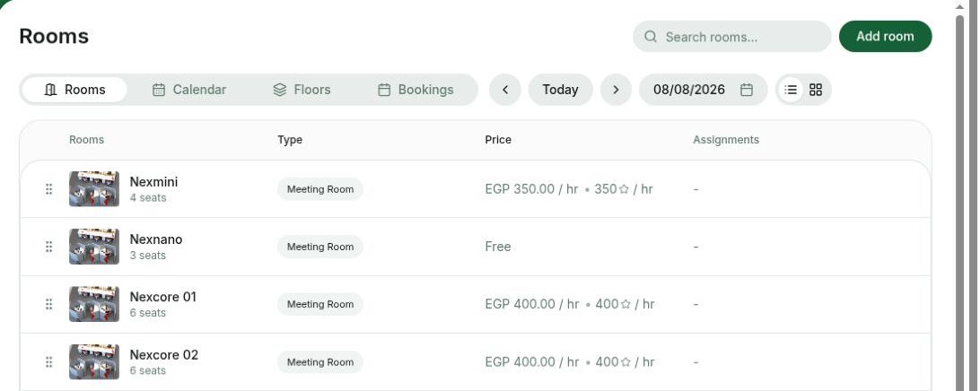This screenshot has width=980, height=391.
Task: Click the credit star icon in Nexmini row
Action: pyautogui.click(x=624, y=188)
